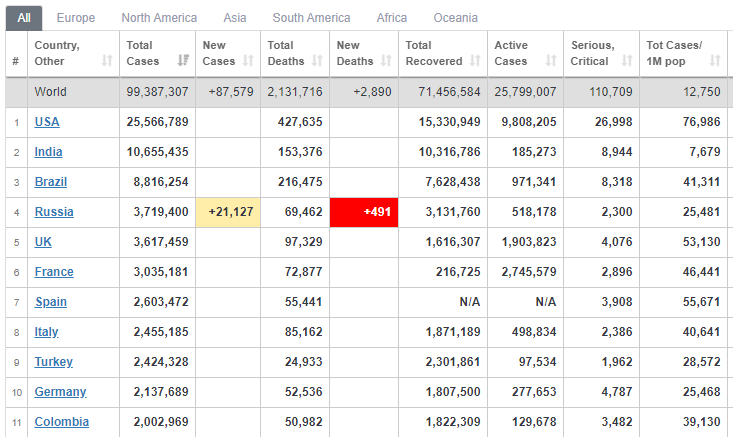The image size is (733, 437).
Task: Click Turkey serious critical 1,962
Action: pyautogui.click(x=617, y=362)
